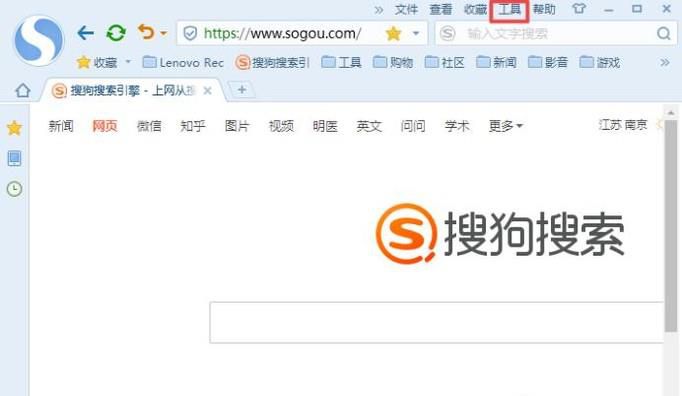Go to 微信 search category

tap(149, 126)
